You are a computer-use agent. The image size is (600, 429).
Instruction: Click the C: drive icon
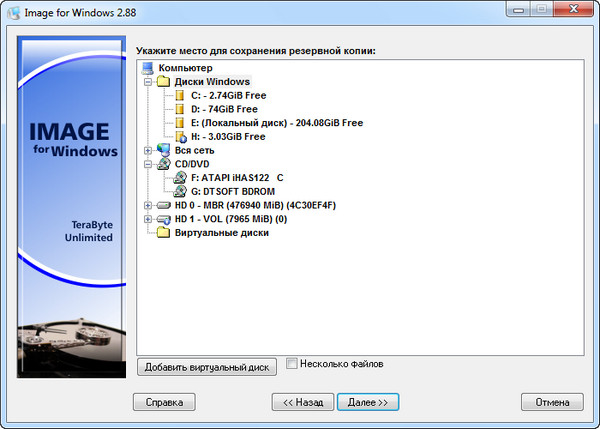(x=179, y=95)
